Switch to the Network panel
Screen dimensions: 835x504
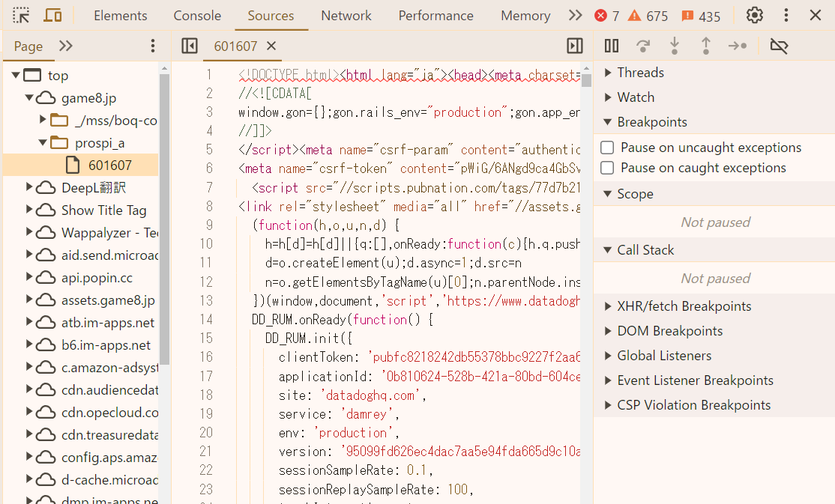[x=346, y=15]
